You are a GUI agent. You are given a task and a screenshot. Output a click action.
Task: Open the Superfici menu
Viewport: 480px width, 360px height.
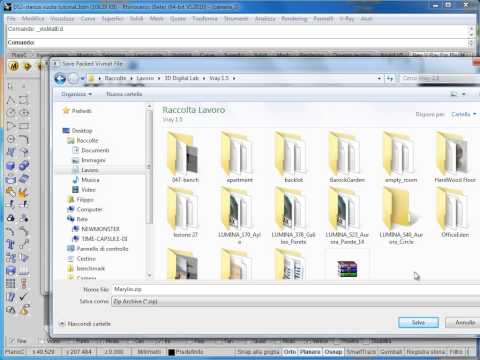tap(112, 19)
